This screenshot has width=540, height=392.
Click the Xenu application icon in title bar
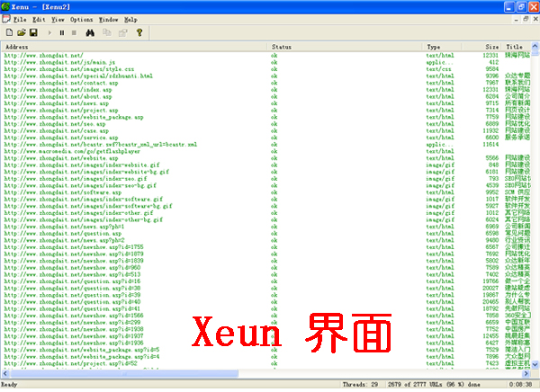[x=5, y=6]
